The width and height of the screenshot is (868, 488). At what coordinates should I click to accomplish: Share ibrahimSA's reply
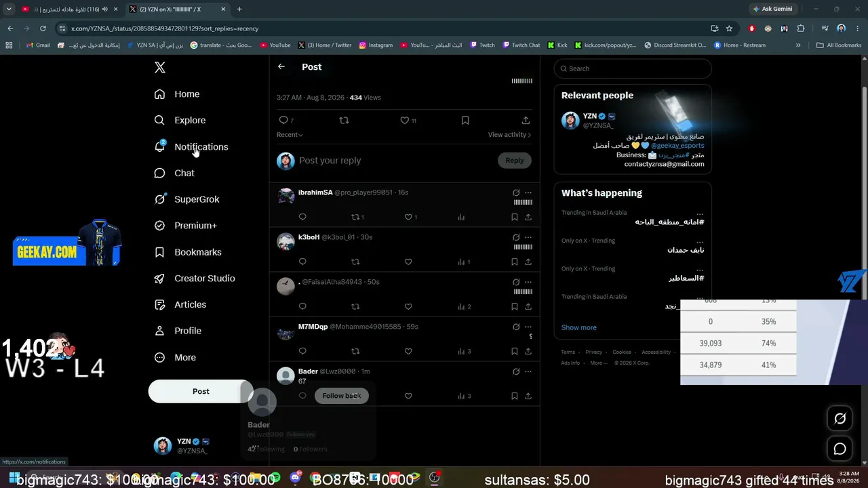pyautogui.click(x=528, y=217)
